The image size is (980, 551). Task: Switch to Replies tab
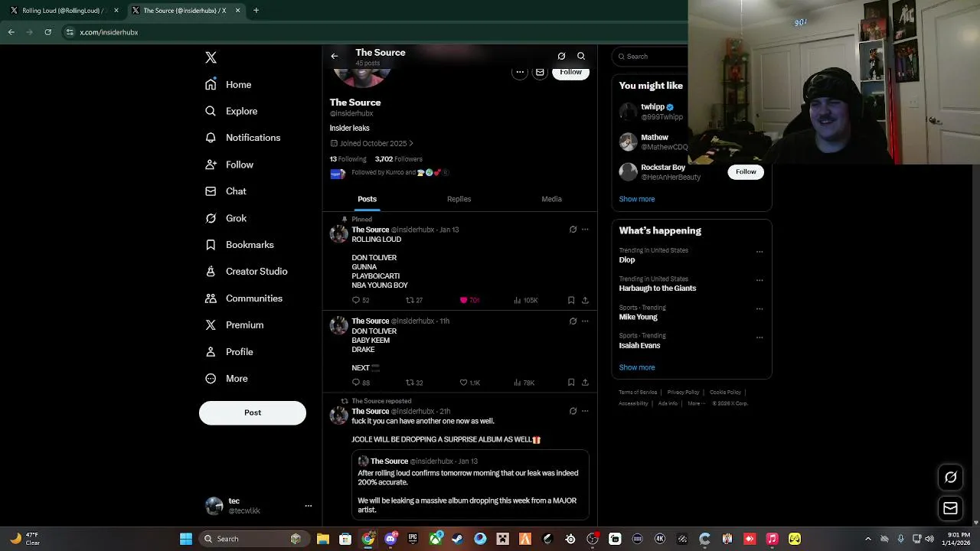pos(459,199)
